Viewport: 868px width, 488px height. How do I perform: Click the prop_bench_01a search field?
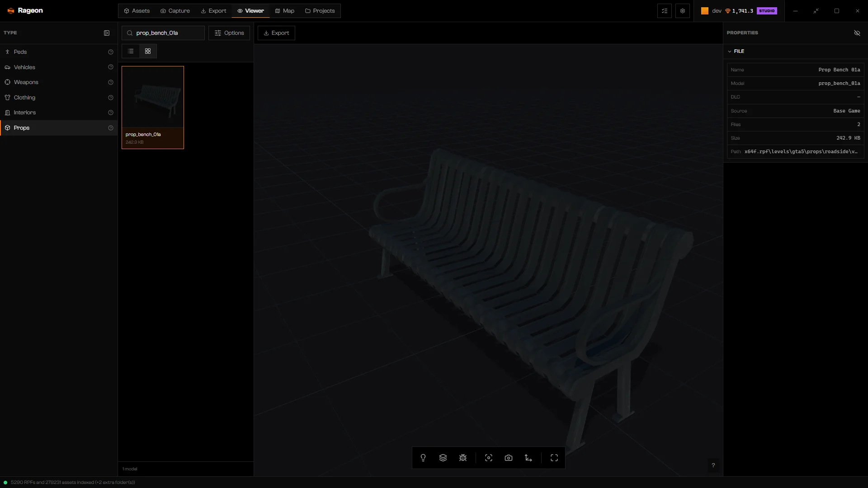tap(163, 33)
